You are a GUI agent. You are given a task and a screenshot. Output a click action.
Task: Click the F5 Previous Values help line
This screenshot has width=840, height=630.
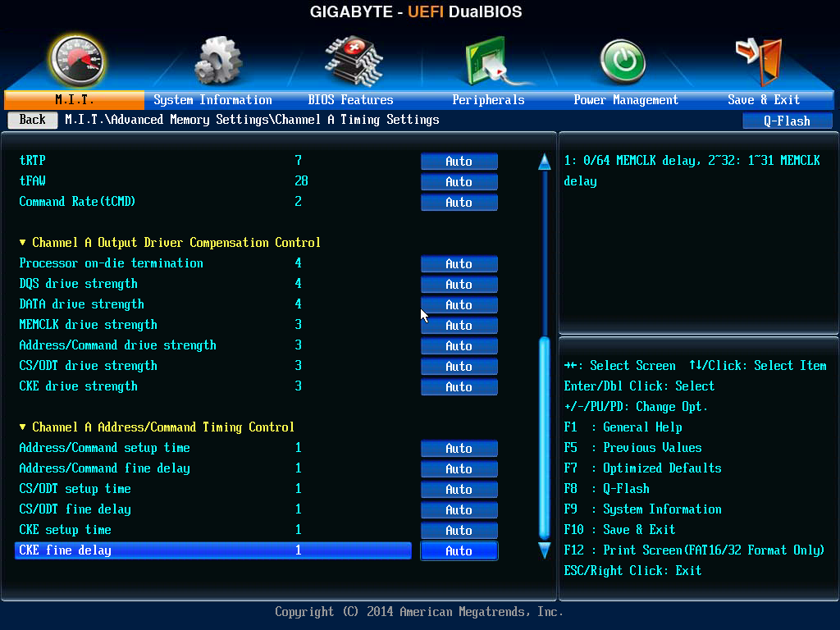click(632, 448)
